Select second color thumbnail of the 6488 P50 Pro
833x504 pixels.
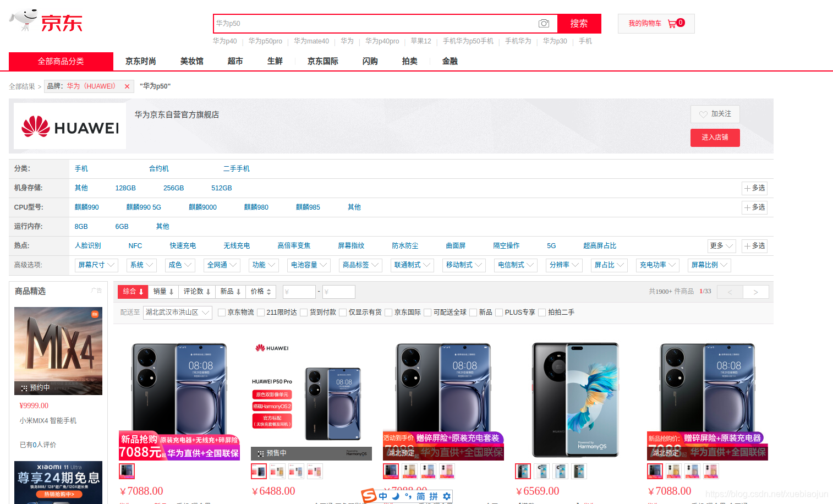coord(277,471)
